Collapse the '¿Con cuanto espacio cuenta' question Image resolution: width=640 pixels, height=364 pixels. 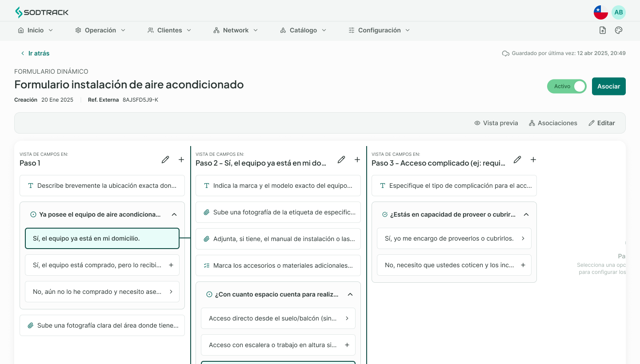point(350,294)
